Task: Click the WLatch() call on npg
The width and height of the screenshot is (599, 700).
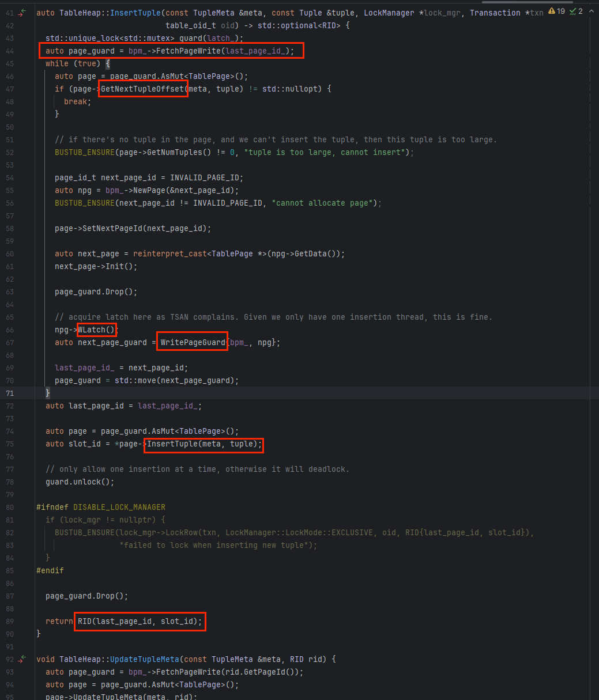Action: point(97,330)
